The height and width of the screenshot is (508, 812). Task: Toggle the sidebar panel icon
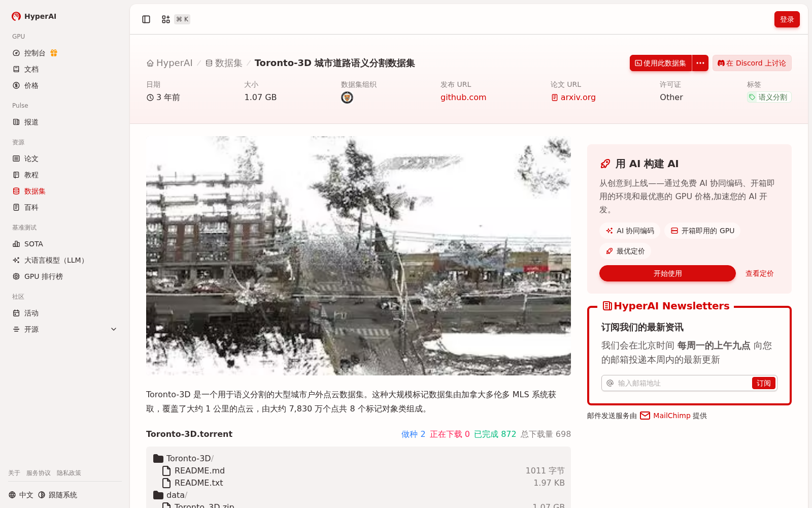point(146,19)
